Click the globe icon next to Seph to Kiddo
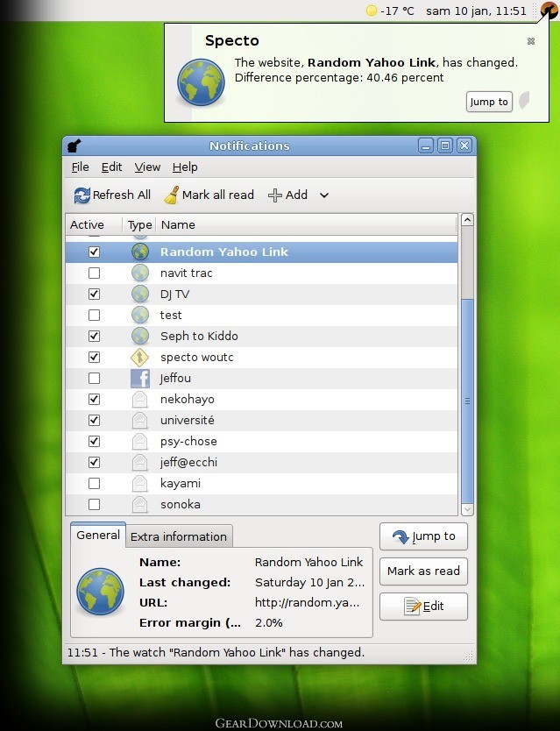Image resolution: width=560 pixels, height=731 pixels. 140,336
